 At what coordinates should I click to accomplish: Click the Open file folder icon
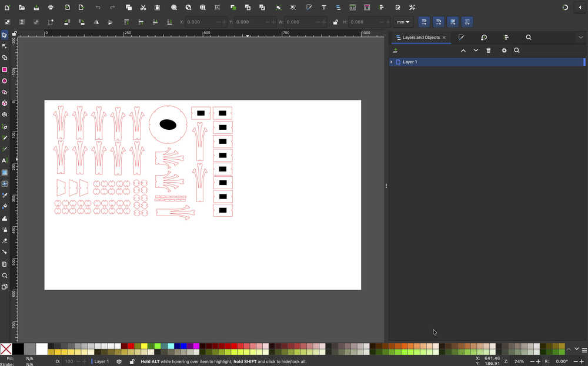(x=22, y=8)
